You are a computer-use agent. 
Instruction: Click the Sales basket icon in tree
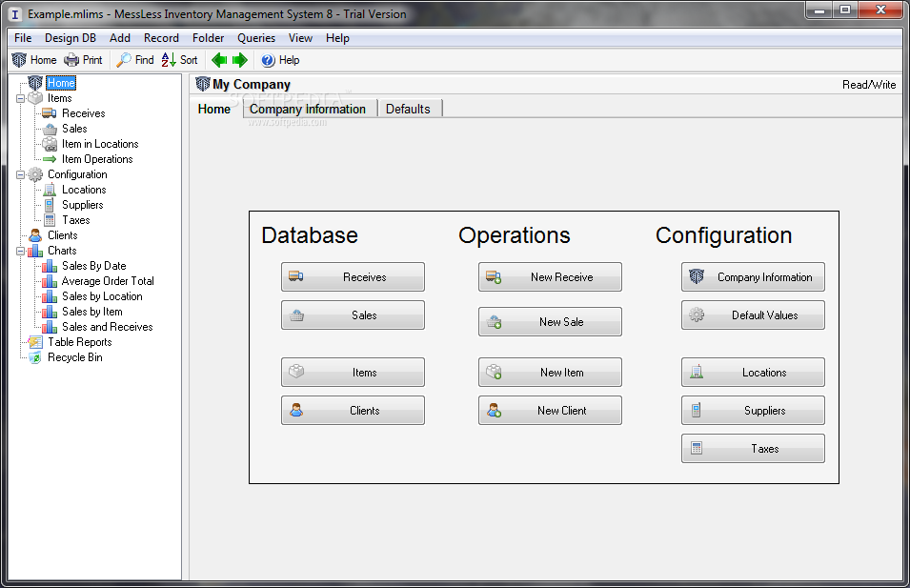[50, 129]
